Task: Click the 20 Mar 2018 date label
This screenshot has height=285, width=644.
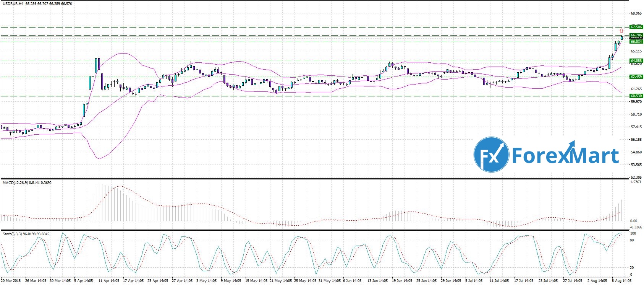Action: [11, 281]
